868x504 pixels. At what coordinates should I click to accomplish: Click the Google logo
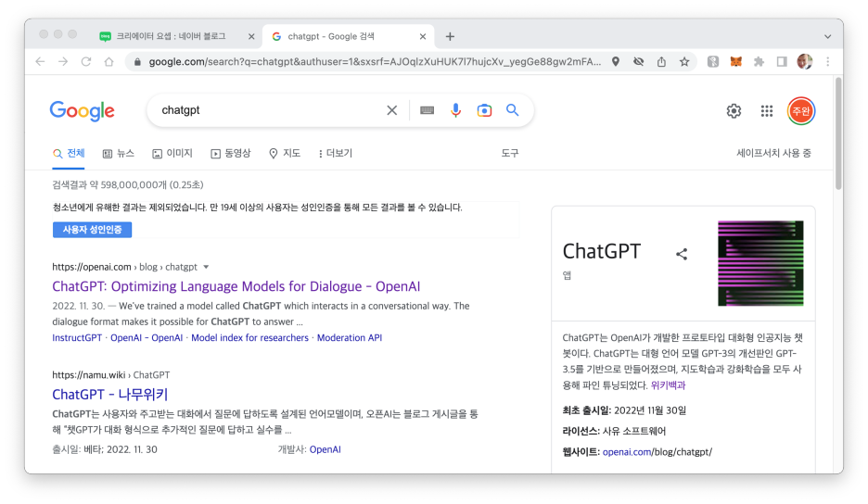[83, 111]
